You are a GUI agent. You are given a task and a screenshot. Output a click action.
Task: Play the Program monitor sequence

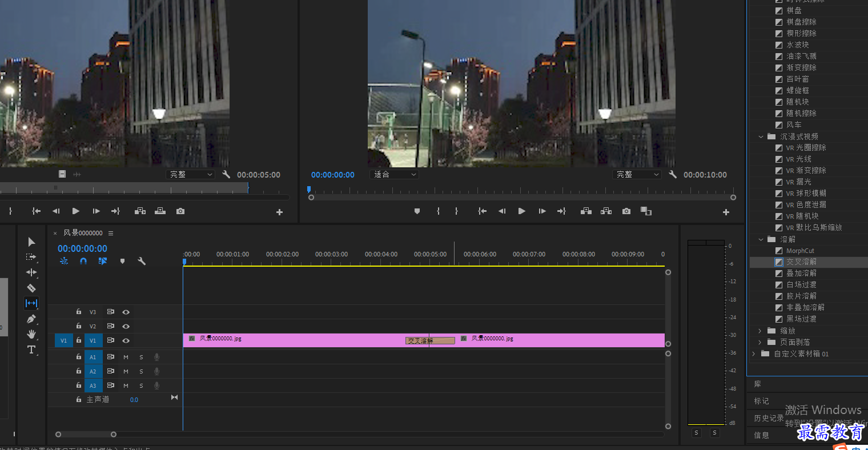[x=521, y=211]
